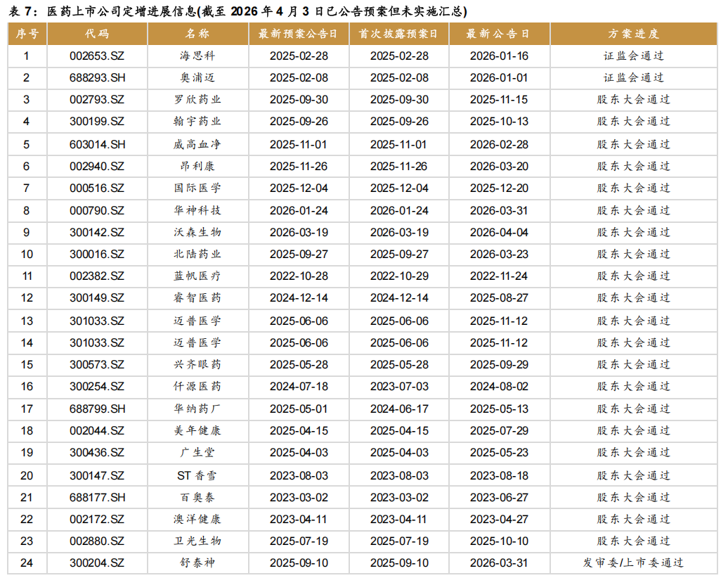Viewport: 728px width, 578px height.
Task: Select stock code 688799.SH
Action: (97, 409)
